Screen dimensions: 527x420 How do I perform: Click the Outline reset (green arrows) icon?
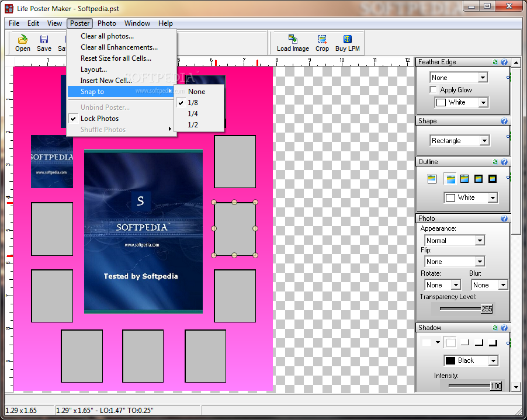point(495,162)
